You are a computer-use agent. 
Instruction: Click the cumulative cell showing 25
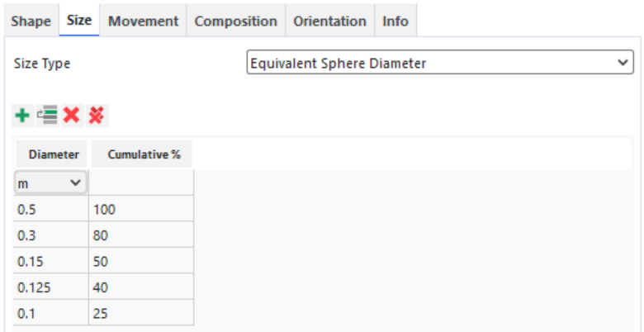(x=140, y=314)
